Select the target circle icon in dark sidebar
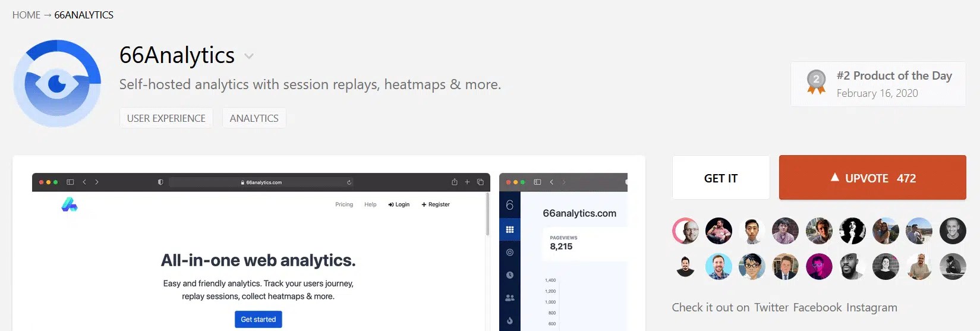The image size is (980, 331). point(509,252)
